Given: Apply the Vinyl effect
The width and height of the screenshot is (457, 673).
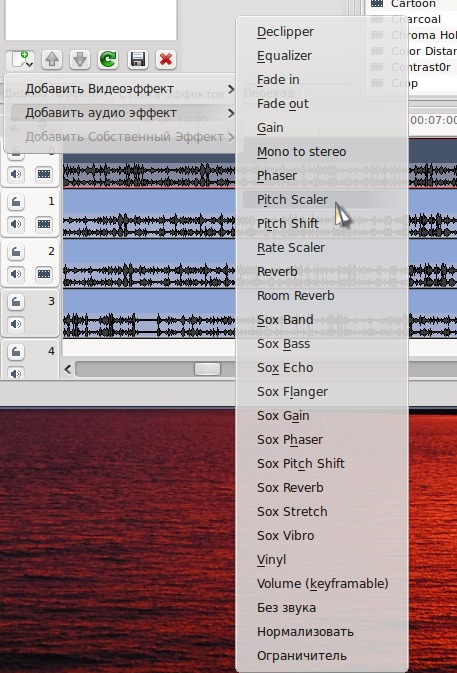Looking at the screenshot, I should [322, 561].
